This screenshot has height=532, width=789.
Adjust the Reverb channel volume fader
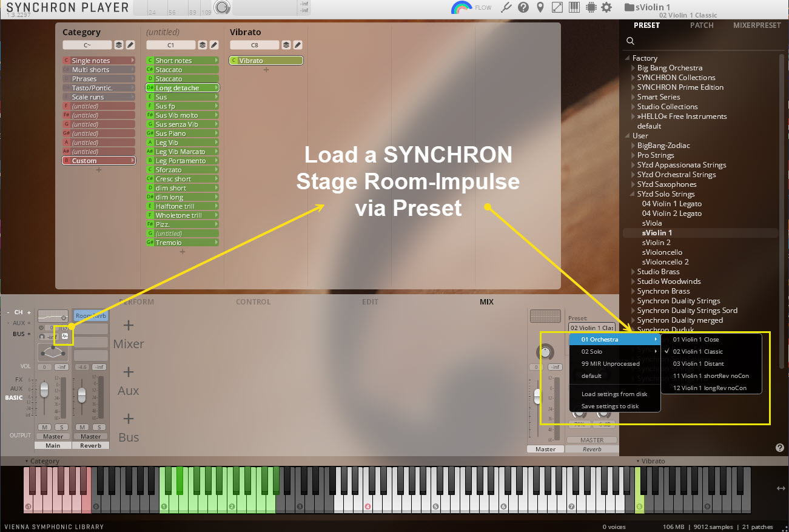pos(82,396)
